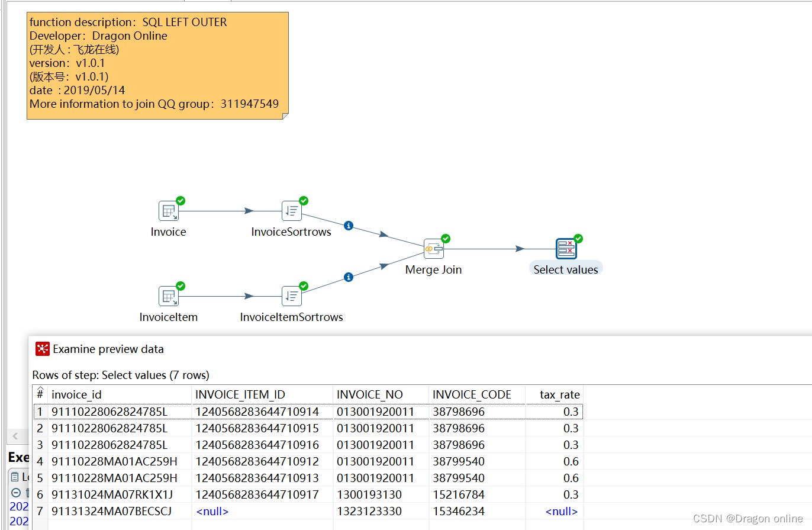Select tax_rate cell 0.6 in row 5

coord(555,478)
